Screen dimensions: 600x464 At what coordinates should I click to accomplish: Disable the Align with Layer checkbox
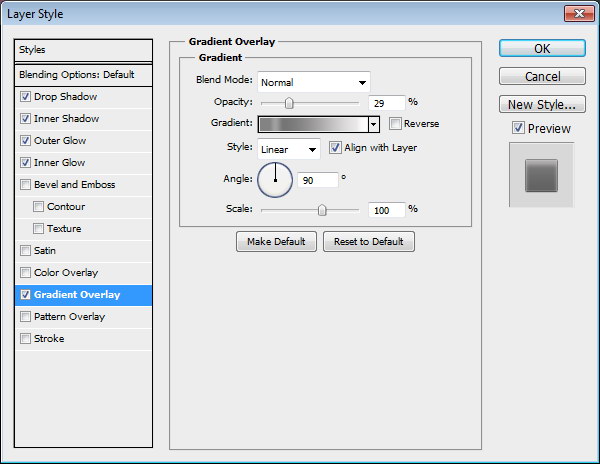(x=335, y=148)
